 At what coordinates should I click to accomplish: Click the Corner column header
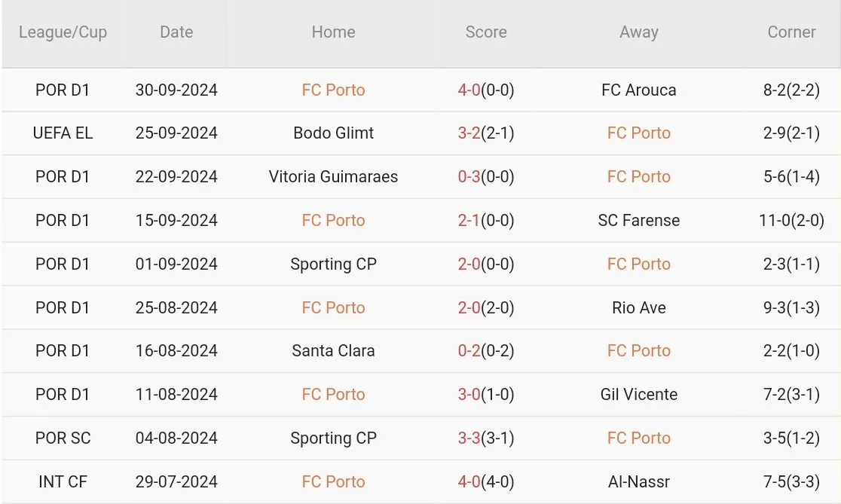click(x=792, y=32)
